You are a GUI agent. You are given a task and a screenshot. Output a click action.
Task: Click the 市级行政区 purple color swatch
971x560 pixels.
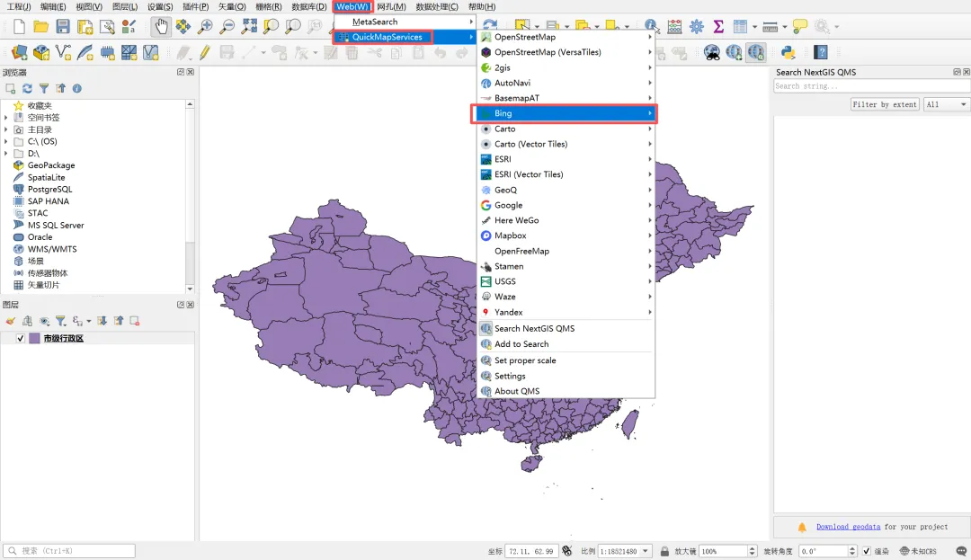[35, 339]
